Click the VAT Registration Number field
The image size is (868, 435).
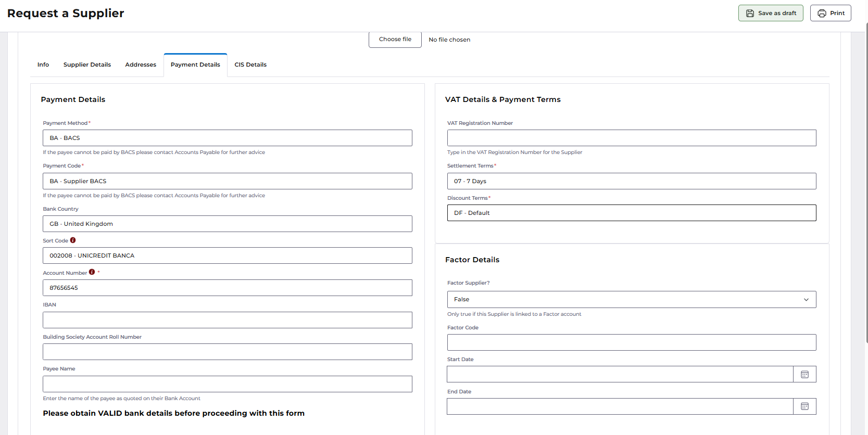coord(632,138)
